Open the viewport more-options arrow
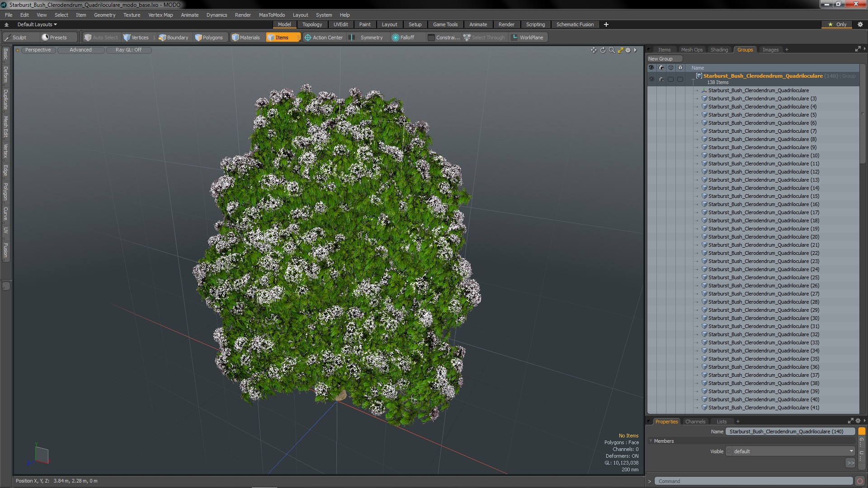 (636, 50)
